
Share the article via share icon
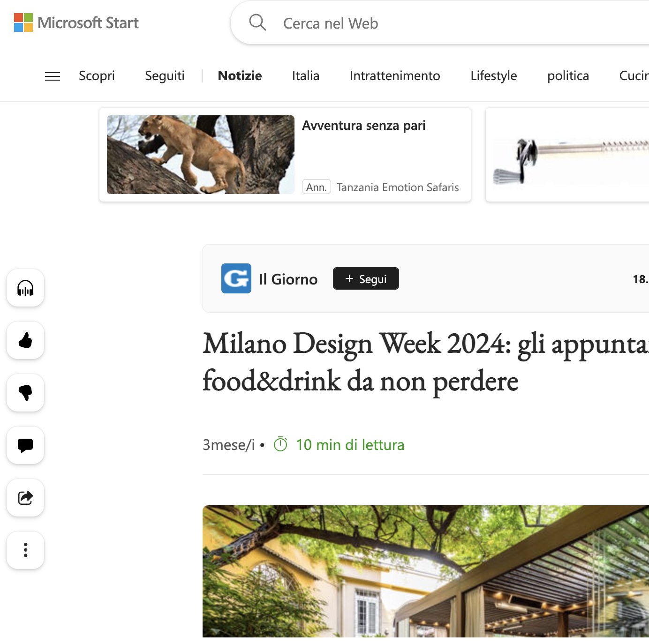coord(25,498)
